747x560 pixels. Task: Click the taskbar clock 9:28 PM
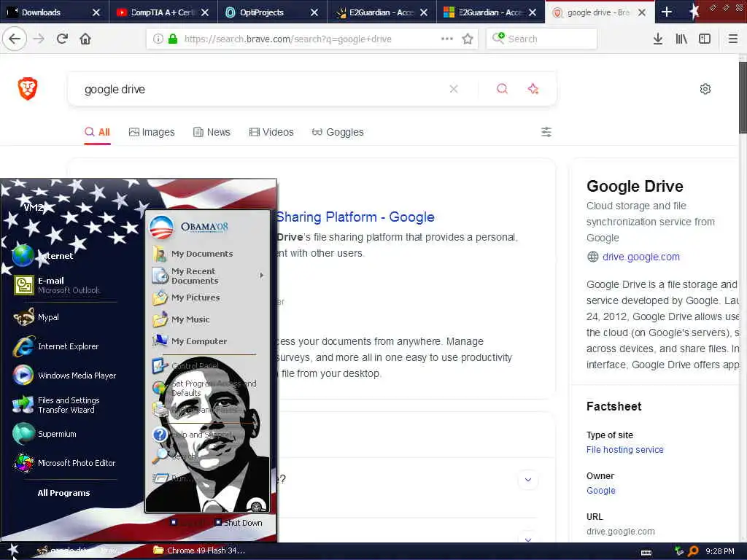coord(720,551)
